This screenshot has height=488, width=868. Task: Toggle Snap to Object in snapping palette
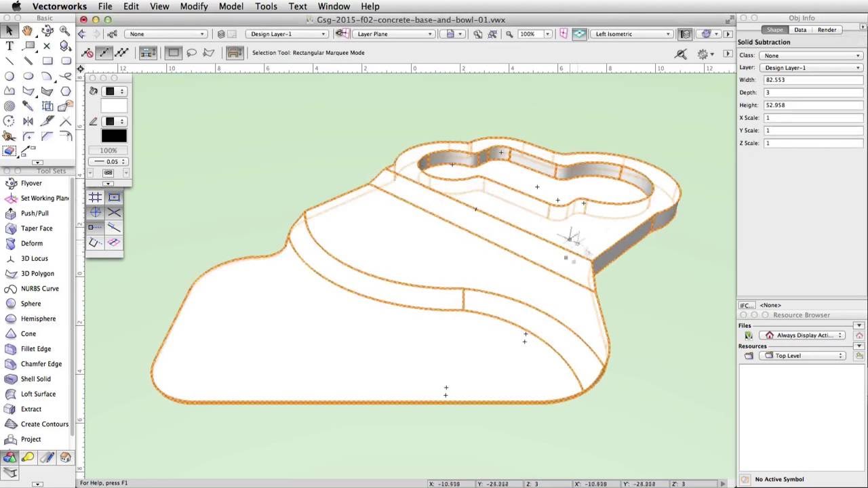pyautogui.click(x=114, y=197)
